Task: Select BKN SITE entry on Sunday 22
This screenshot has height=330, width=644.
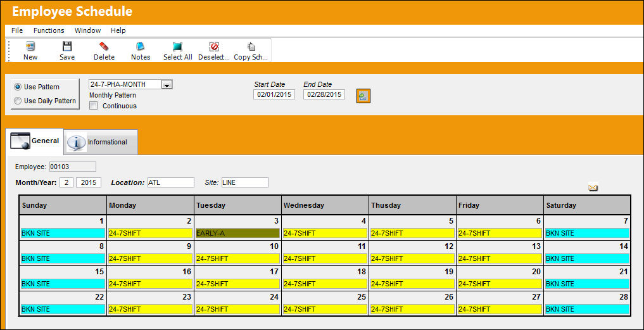Action: 63,310
